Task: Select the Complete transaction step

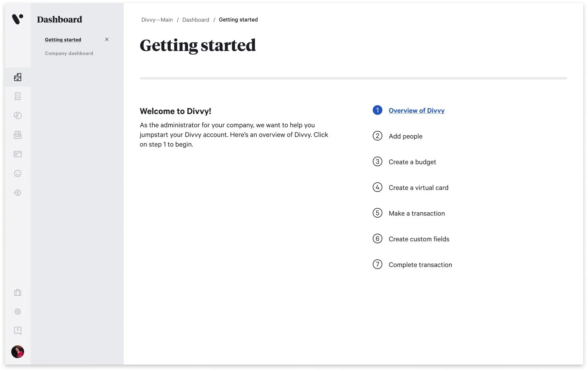Action: 421,265
